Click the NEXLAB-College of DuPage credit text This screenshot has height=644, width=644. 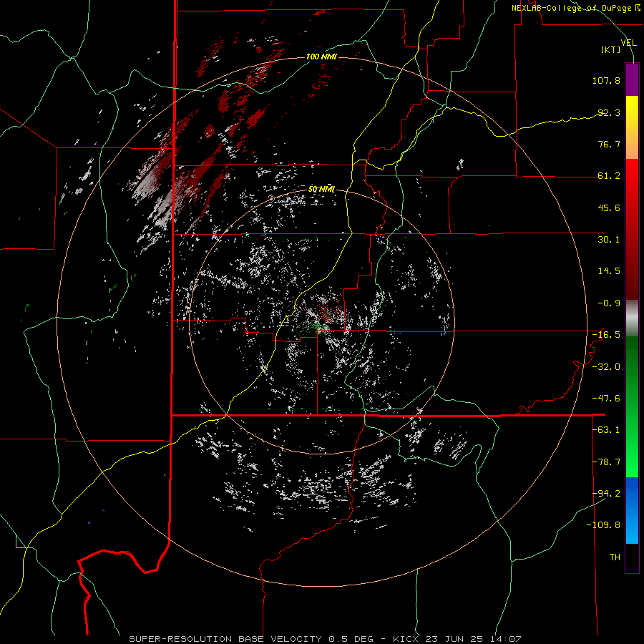tap(575, 8)
